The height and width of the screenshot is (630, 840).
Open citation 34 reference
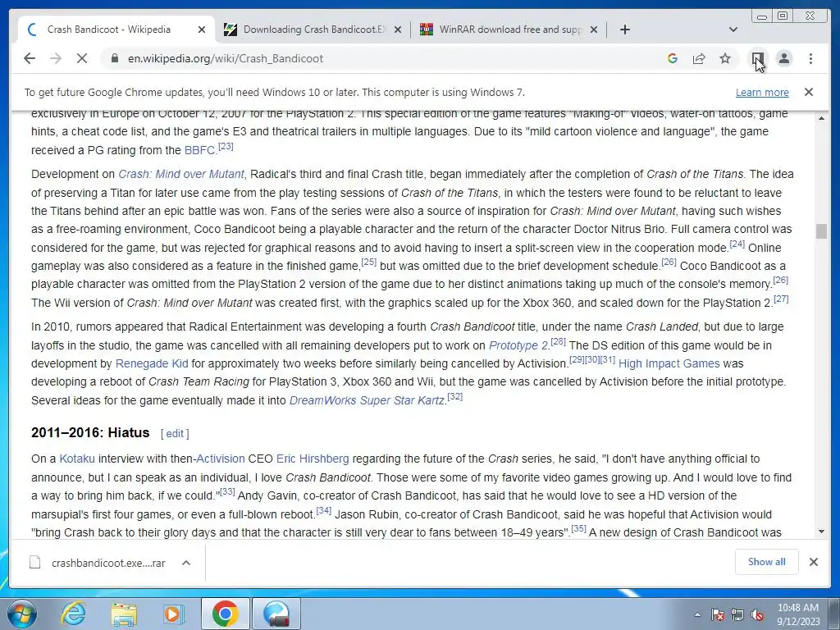point(323,510)
